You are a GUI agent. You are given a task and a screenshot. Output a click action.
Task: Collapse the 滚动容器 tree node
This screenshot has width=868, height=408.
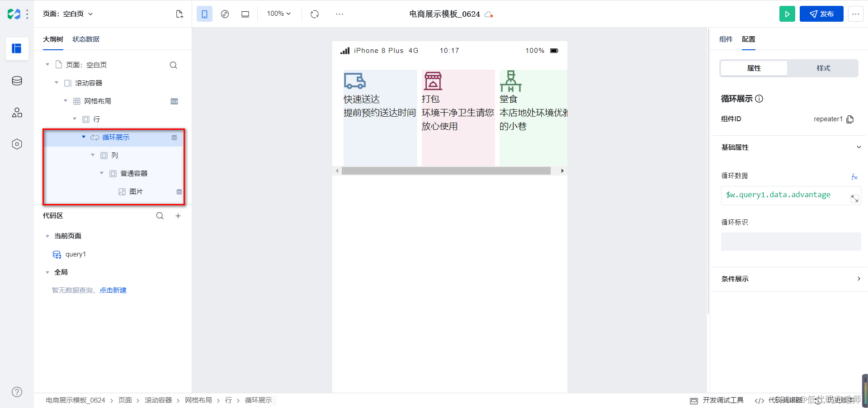(x=57, y=83)
